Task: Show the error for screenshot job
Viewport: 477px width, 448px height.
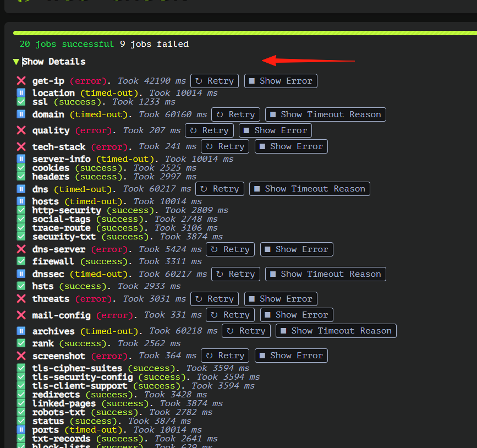Action: [x=291, y=356]
